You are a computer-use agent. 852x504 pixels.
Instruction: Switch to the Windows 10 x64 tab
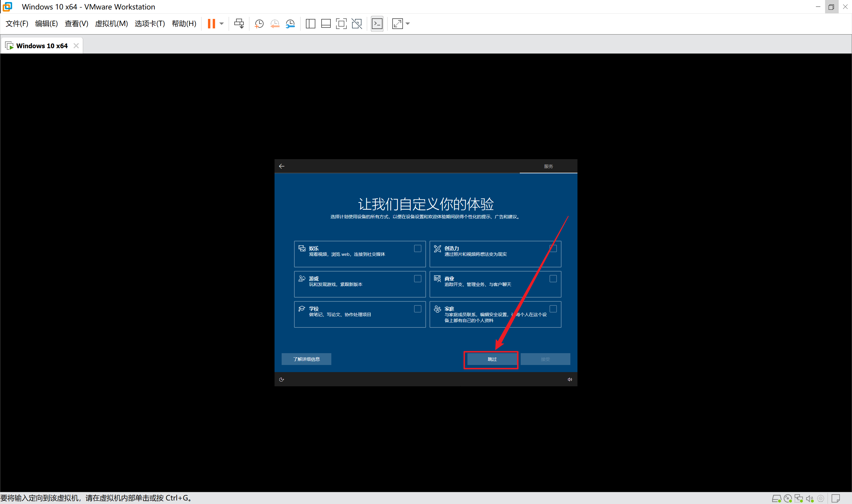click(41, 46)
